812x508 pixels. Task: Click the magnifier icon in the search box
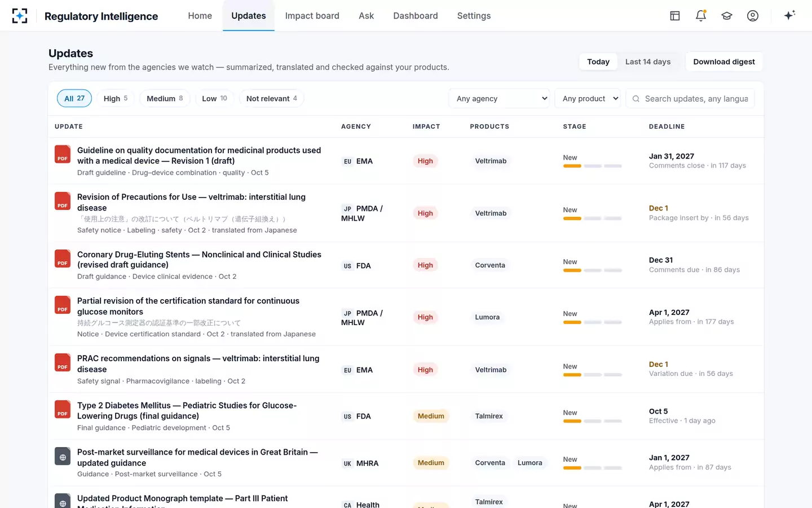[636, 99]
